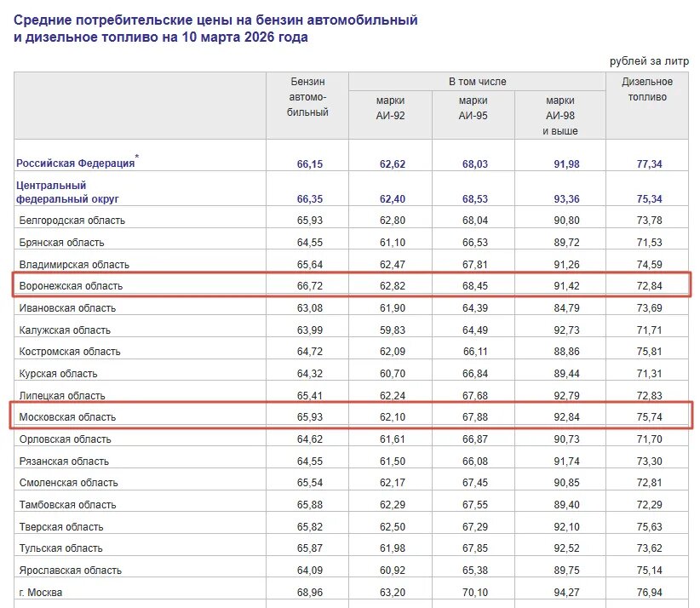Click 'Тульская область' row name
Image resolution: width=700 pixels, height=608 pixels.
pos(60,548)
